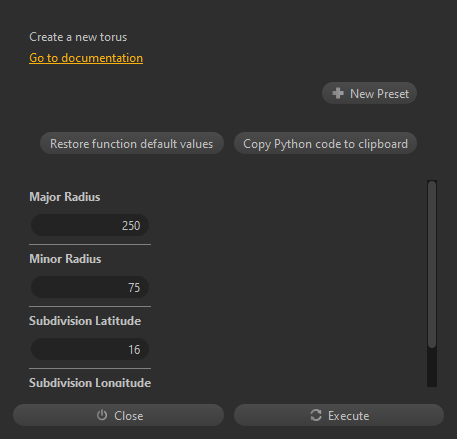457x439 pixels.
Task: Copy Python code to clipboard
Action: [325, 143]
